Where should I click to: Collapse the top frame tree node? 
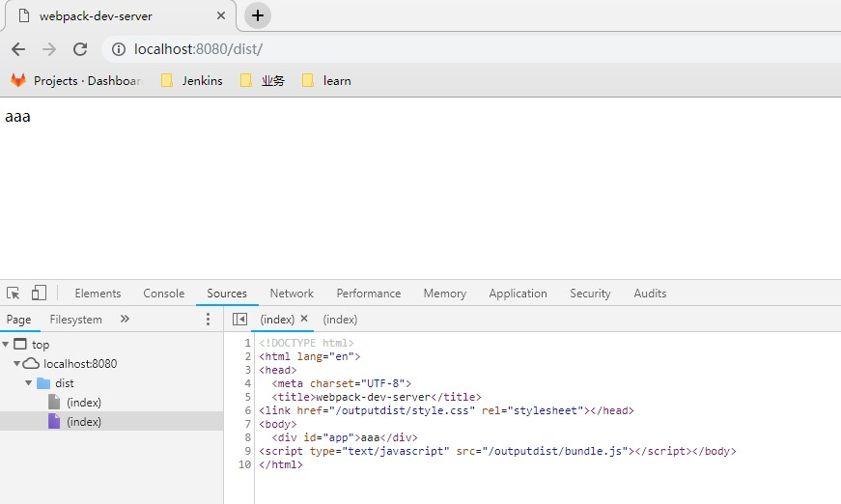(x=6, y=345)
